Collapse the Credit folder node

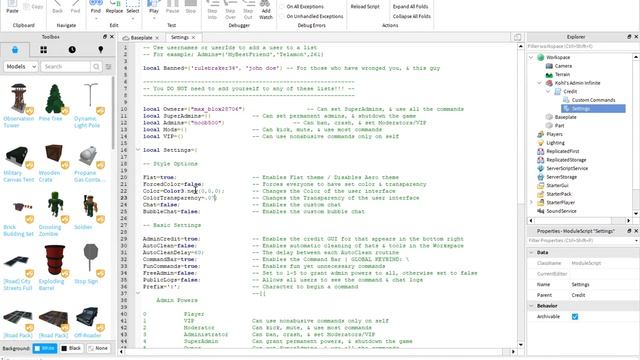(x=548, y=91)
